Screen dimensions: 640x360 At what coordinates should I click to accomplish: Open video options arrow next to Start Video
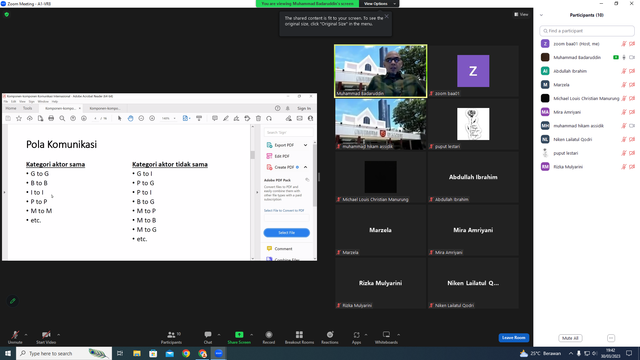coord(58,335)
